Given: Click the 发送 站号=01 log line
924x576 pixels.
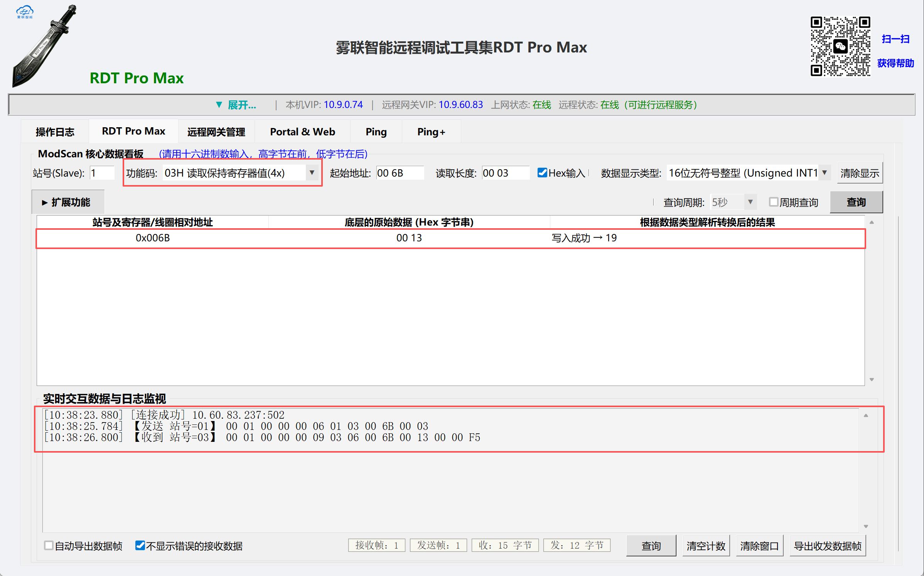Looking at the screenshot, I should (x=236, y=426).
